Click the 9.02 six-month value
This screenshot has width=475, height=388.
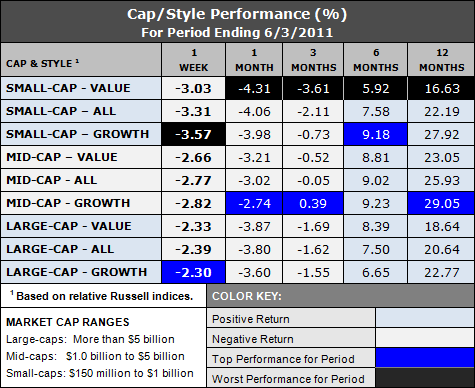[376, 180]
